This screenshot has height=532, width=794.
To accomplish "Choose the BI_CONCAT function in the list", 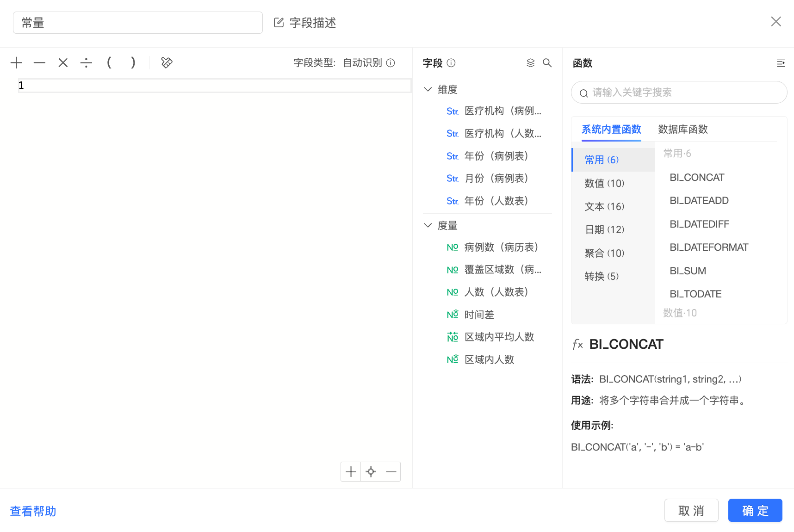I will [x=697, y=178].
